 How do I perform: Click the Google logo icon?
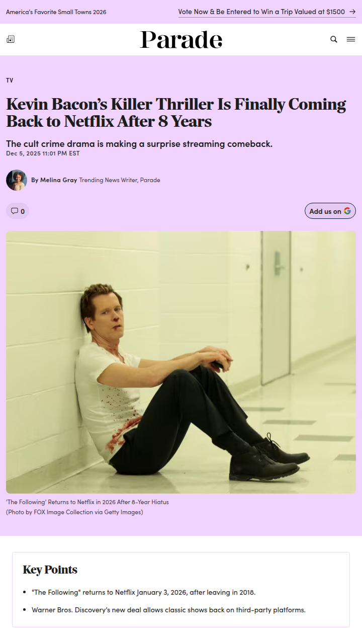[x=347, y=211]
